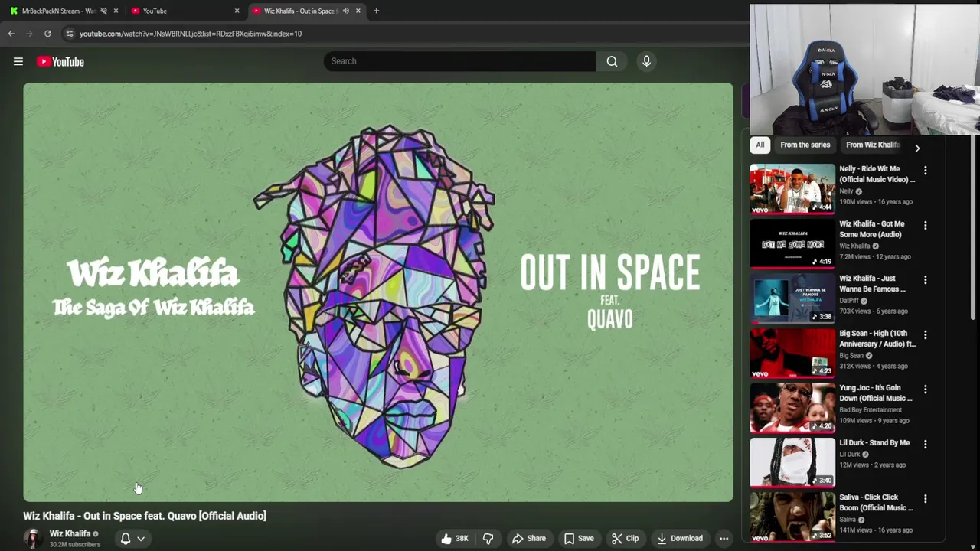Viewport: 980px width, 551px height.
Task: Open options menu for Saliva - Click Click Boom
Action: click(x=925, y=499)
